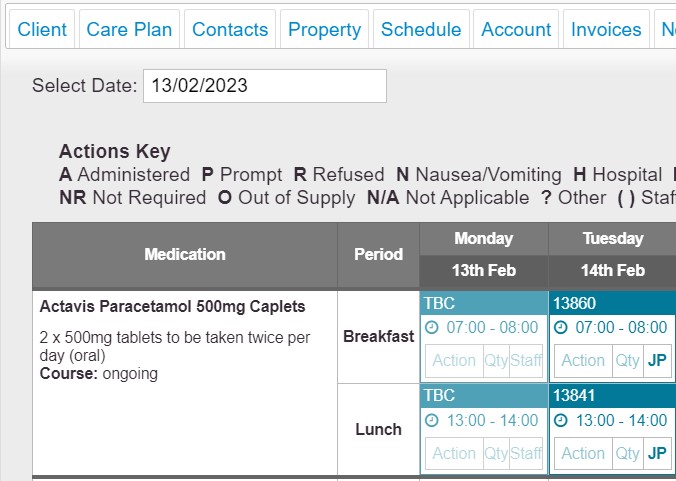The image size is (676, 481).
Task: Switch to the Account tab
Action: tap(516, 29)
